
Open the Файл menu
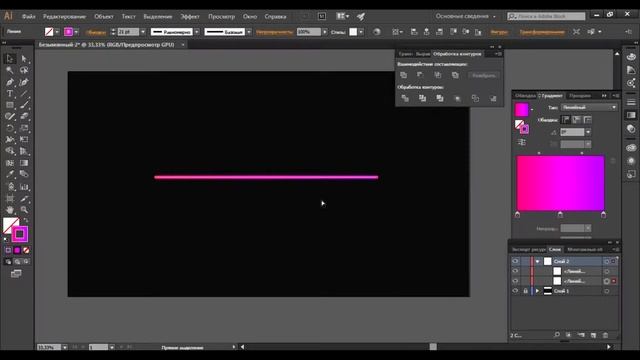(29, 17)
